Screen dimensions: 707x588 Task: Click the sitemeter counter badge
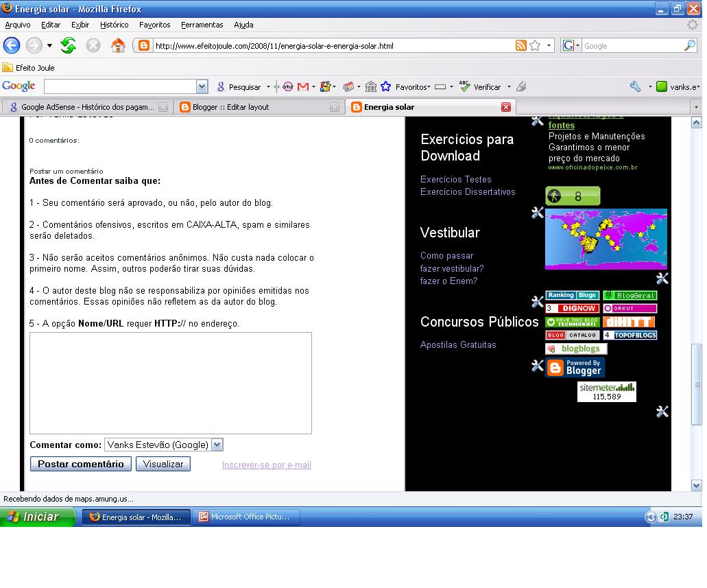tap(606, 392)
